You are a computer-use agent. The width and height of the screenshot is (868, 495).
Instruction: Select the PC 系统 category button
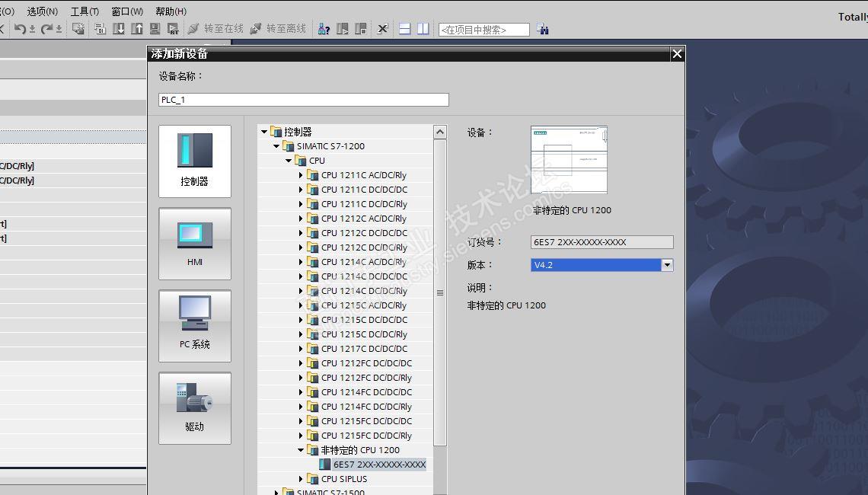tap(195, 326)
